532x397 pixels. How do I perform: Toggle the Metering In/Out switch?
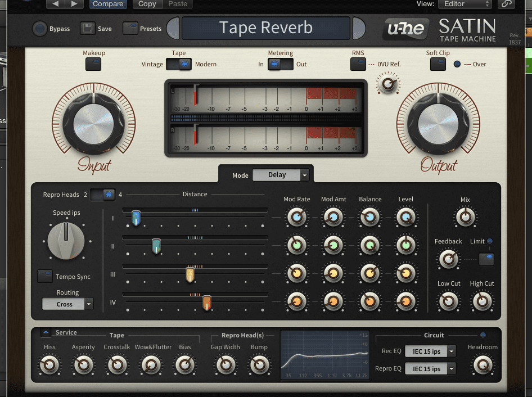coord(280,64)
